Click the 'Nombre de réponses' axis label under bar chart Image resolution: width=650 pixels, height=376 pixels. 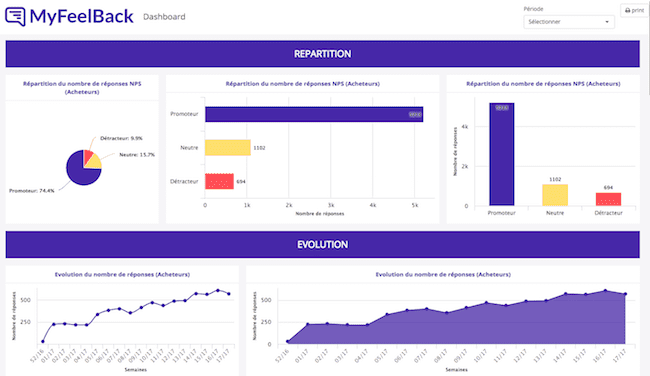pyautogui.click(x=320, y=214)
